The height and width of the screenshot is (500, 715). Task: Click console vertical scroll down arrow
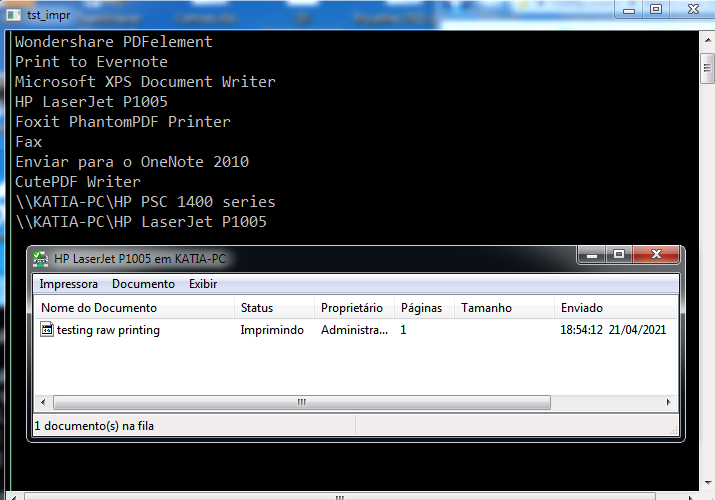pos(707,482)
